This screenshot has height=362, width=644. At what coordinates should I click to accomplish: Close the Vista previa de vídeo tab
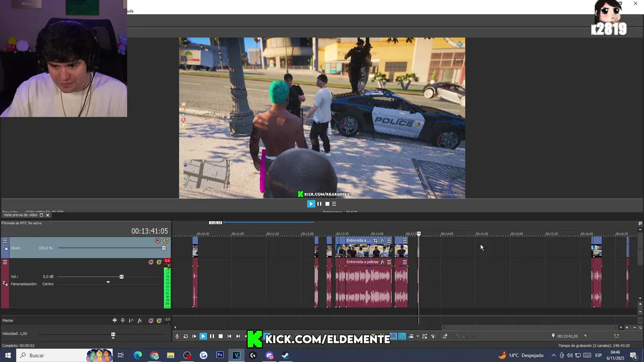click(48, 215)
